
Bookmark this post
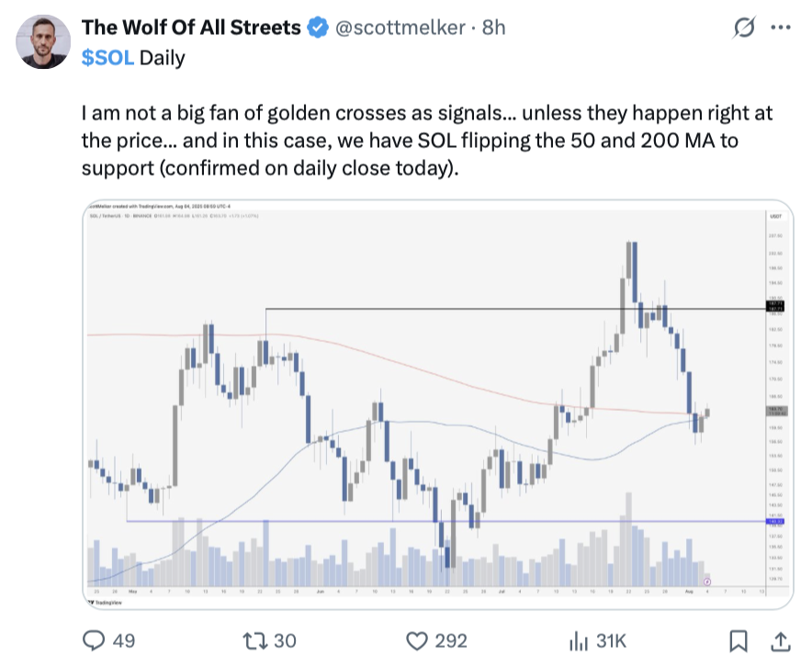(x=738, y=640)
